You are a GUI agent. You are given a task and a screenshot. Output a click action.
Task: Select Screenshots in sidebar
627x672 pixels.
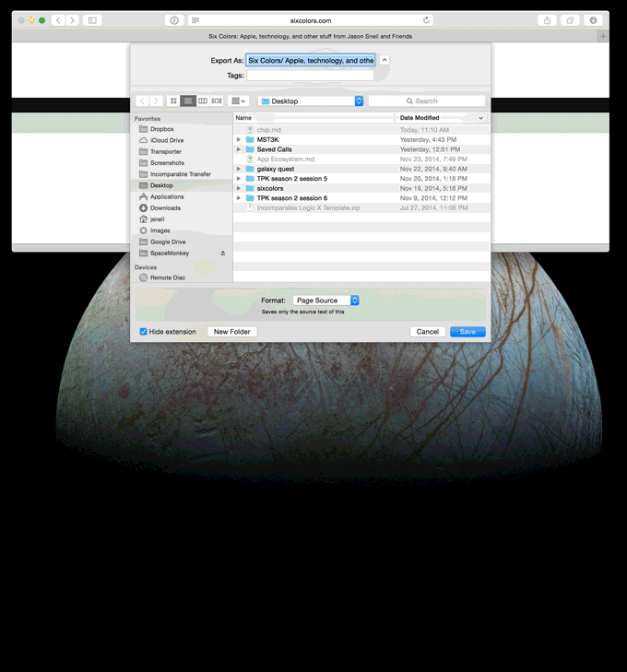click(x=182, y=163)
